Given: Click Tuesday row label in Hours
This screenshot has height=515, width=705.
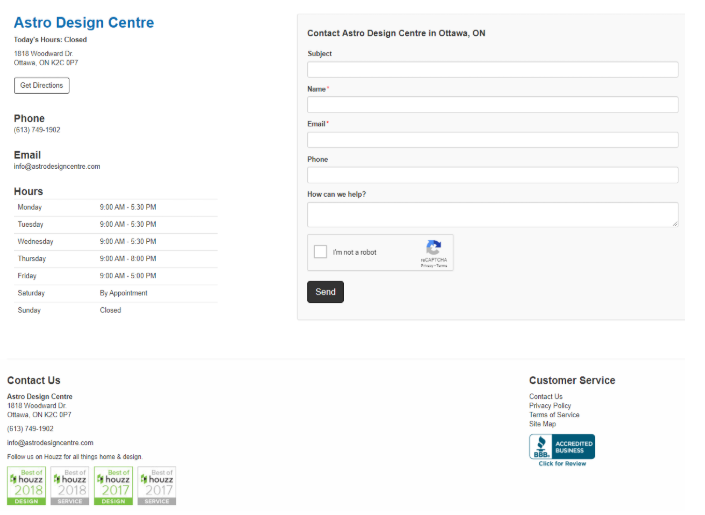Looking at the screenshot, I should tap(31, 224).
